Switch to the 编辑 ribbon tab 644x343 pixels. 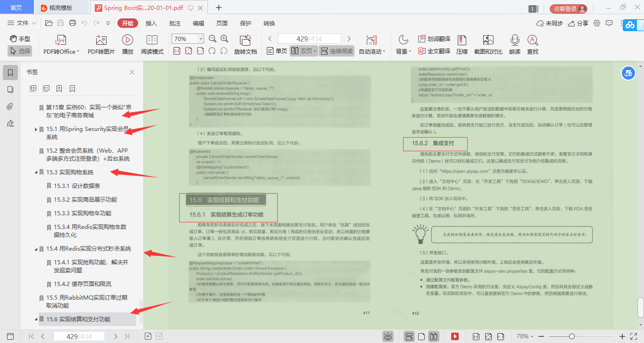tap(198, 23)
